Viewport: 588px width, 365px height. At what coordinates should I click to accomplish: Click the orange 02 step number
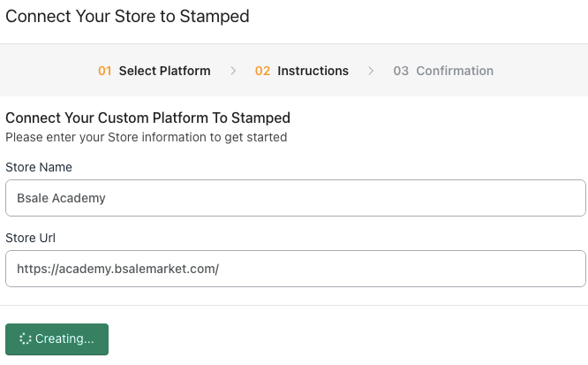(262, 71)
